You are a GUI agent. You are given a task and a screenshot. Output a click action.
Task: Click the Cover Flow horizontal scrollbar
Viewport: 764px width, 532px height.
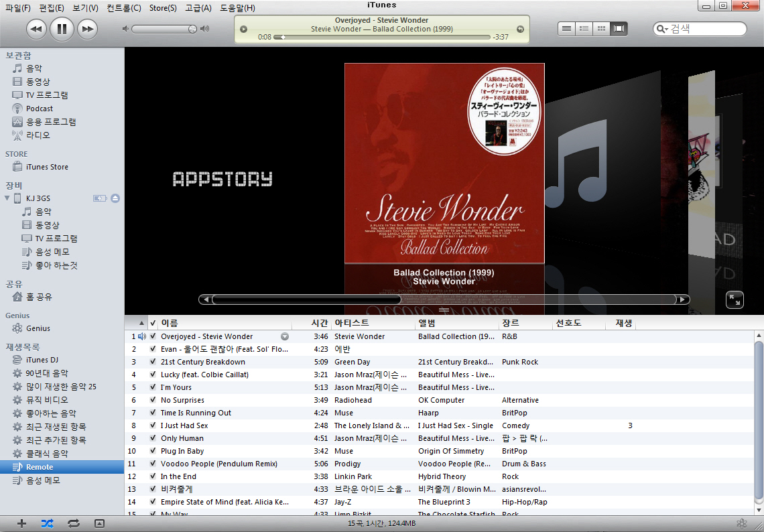point(444,300)
